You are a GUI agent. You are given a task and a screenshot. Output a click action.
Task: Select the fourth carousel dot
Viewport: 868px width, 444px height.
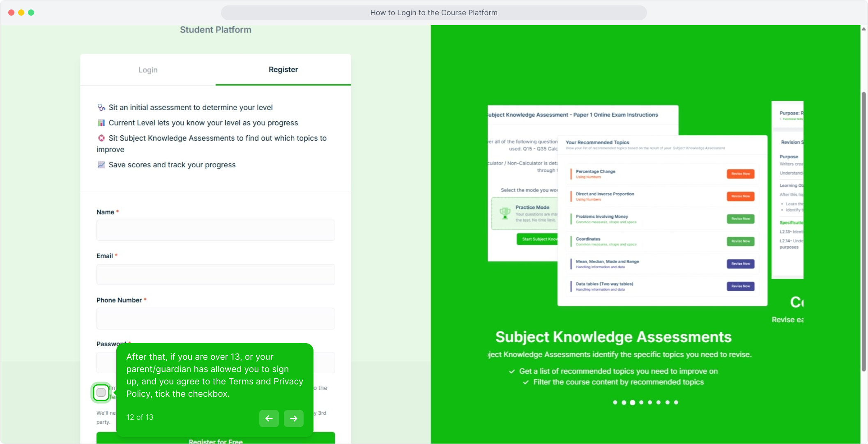click(641, 402)
